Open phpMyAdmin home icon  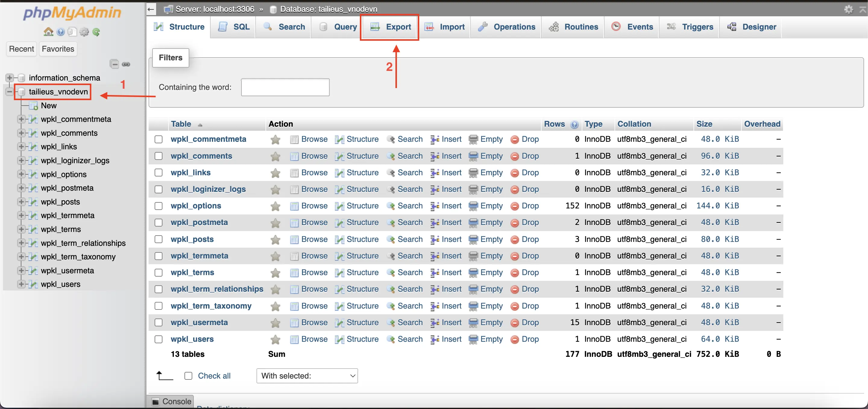click(48, 32)
